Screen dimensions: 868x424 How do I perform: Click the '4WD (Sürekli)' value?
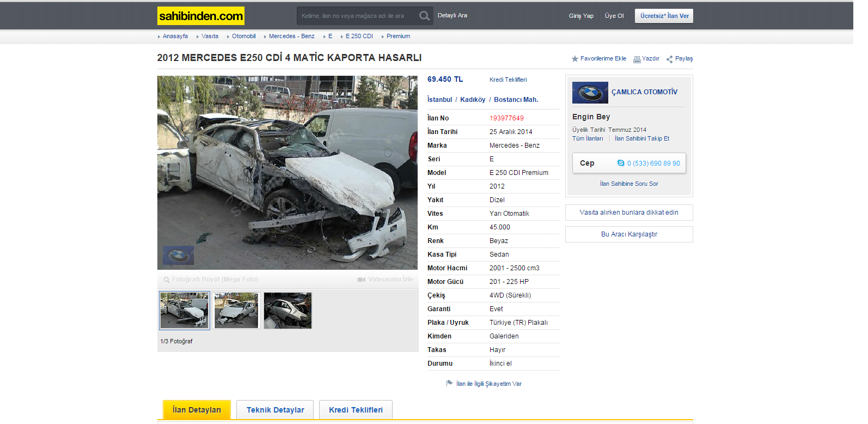point(510,295)
